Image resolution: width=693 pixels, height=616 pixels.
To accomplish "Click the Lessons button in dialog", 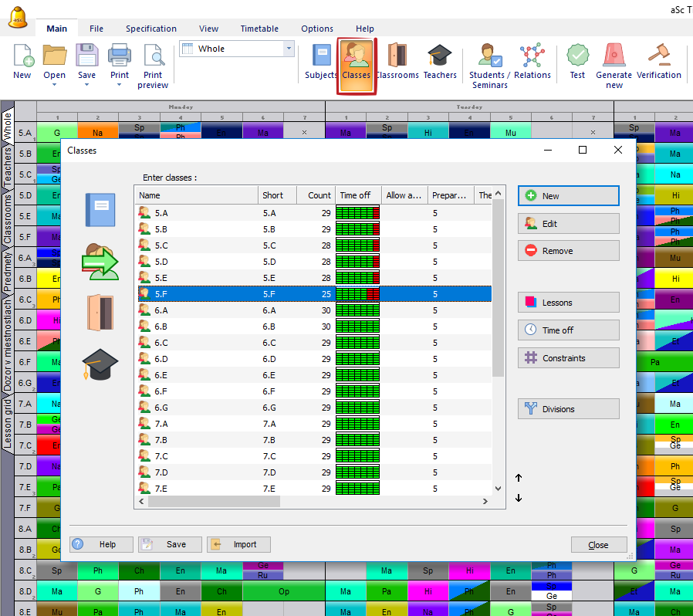I will point(568,303).
